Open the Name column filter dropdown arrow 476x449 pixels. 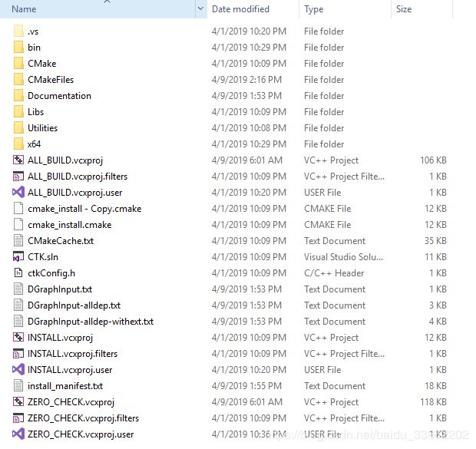click(200, 8)
